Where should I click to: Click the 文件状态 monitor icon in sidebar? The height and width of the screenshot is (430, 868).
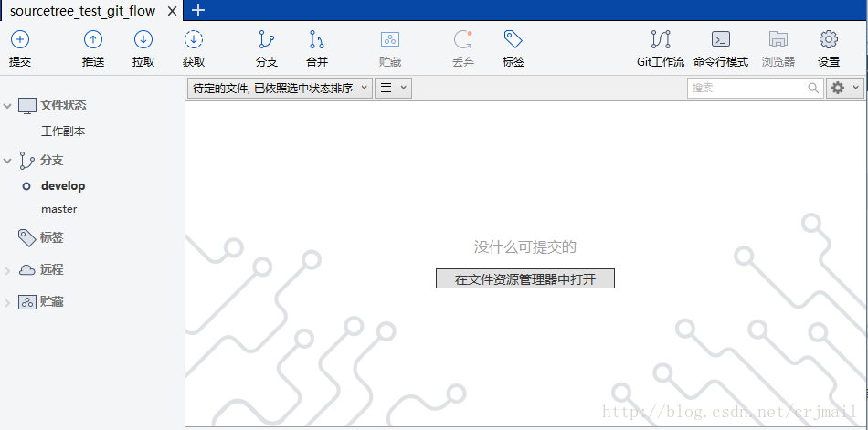pos(27,105)
